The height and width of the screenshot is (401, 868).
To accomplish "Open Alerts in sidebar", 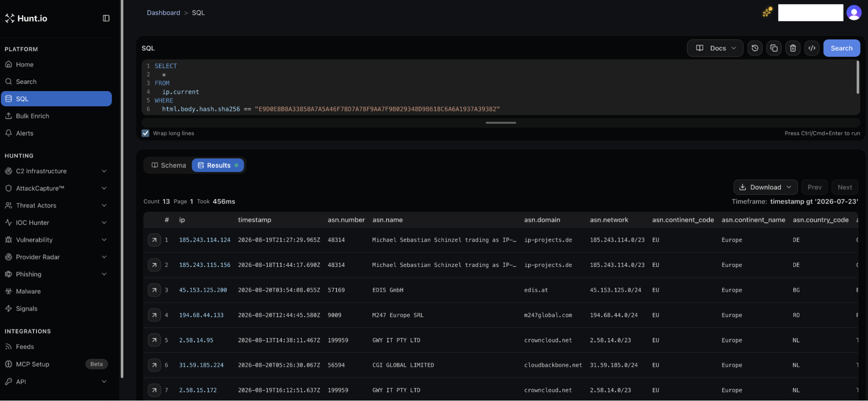I will tap(56, 133).
